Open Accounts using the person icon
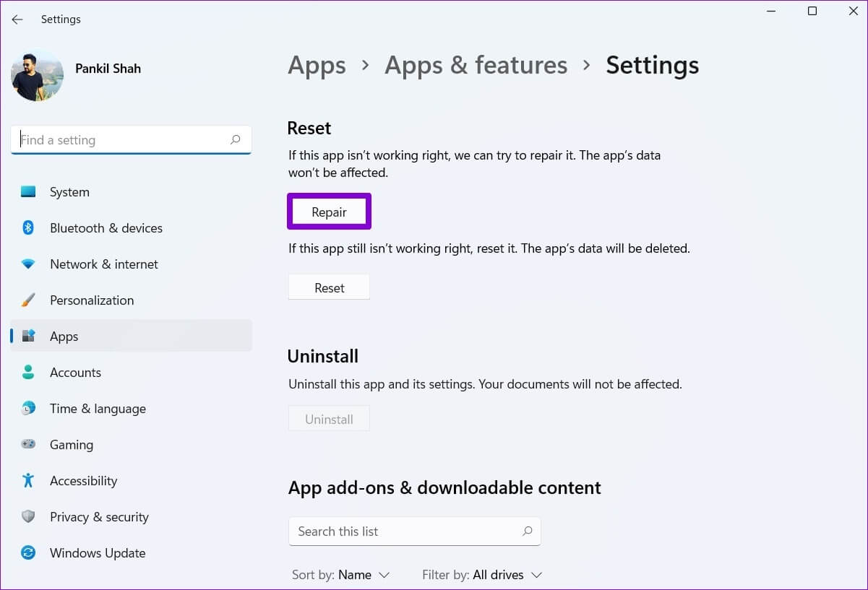Screen dimensions: 868x590 pyautogui.click(x=28, y=373)
